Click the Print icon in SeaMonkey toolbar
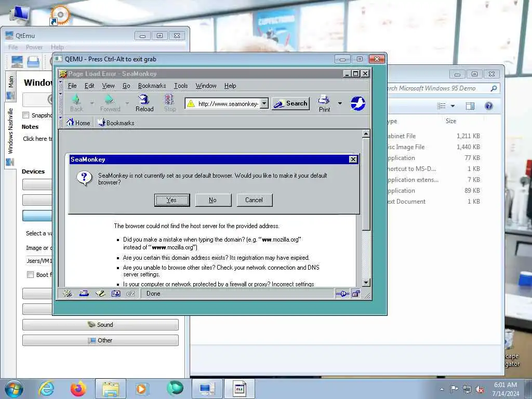The height and width of the screenshot is (399, 532). (324, 100)
